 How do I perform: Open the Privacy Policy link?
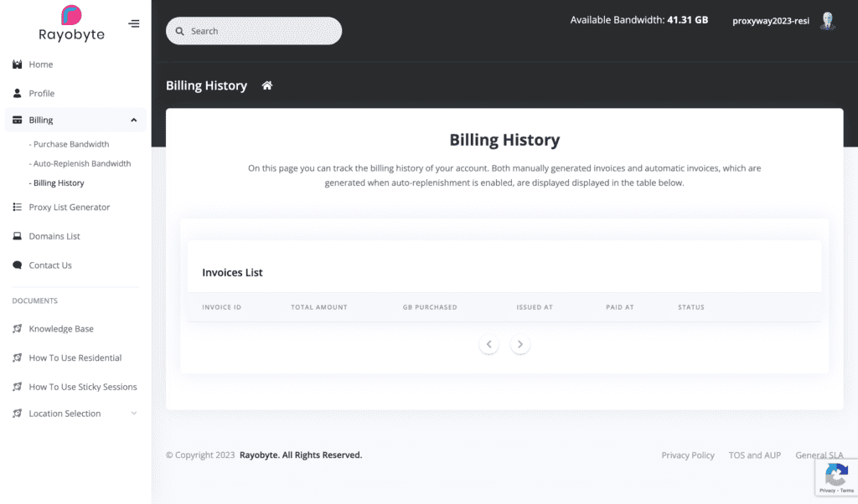point(688,455)
